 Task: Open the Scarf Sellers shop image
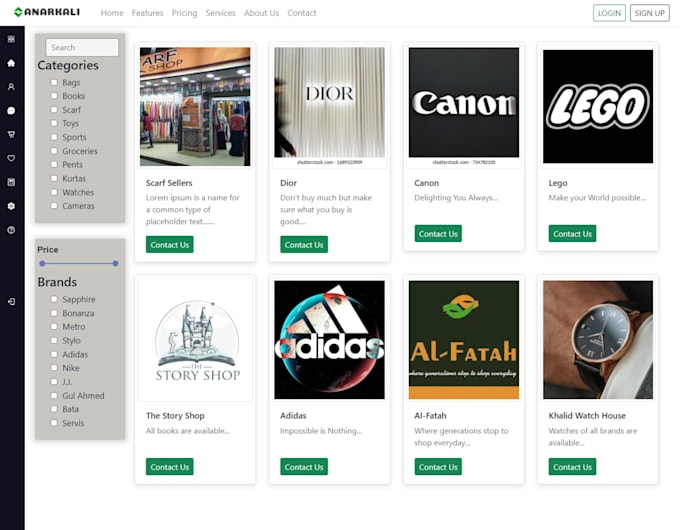[195, 107]
